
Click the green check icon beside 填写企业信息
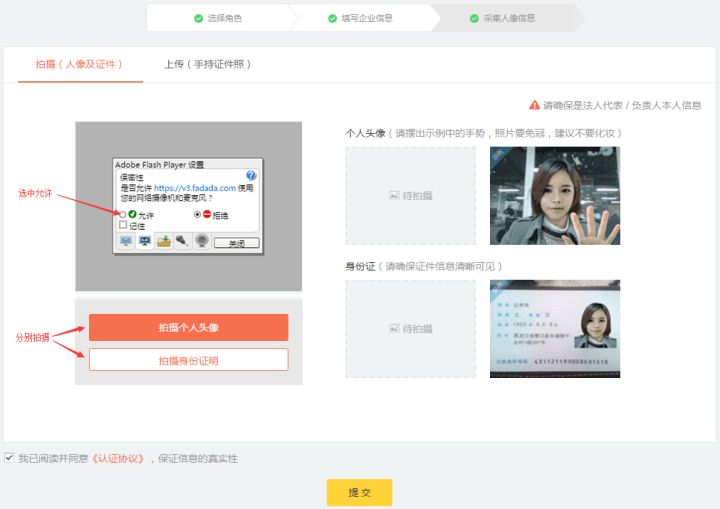coord(332,18)
